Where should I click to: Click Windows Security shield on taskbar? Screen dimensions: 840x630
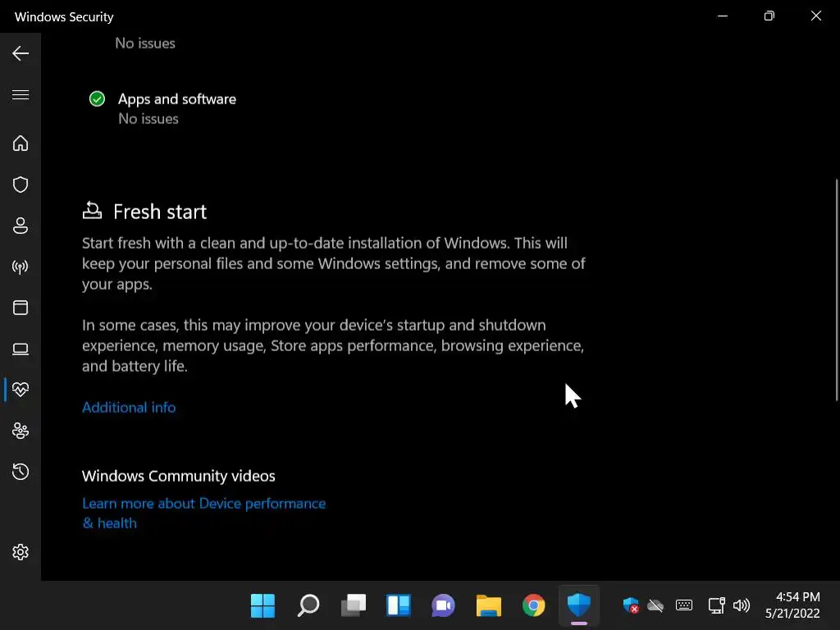tap(578, 605)
